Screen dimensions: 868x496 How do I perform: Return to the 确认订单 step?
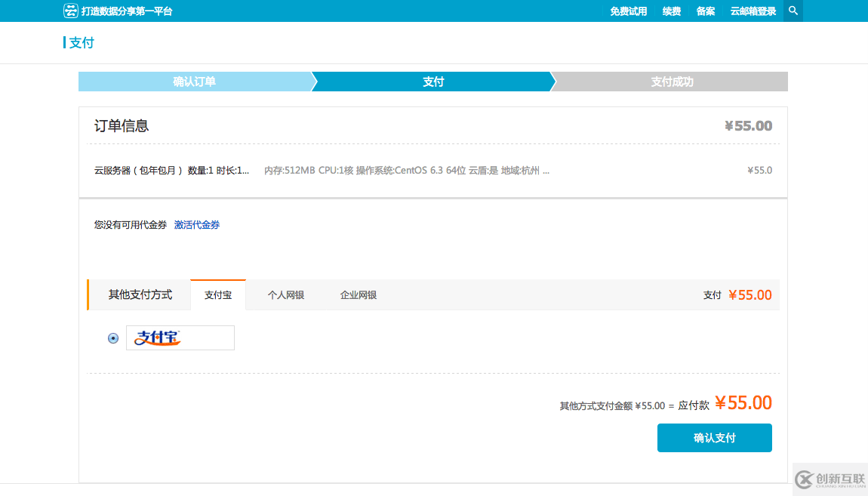(x=194, y=82)
